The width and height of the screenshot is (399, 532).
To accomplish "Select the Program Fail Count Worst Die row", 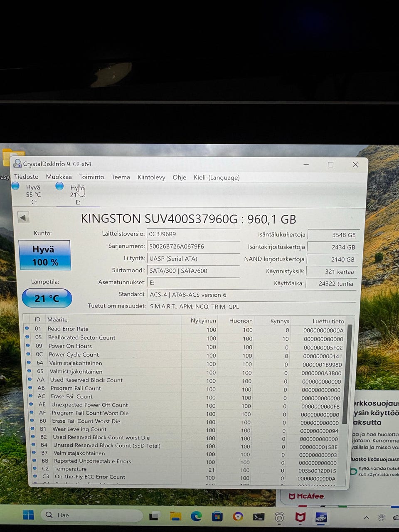I will tap(185, 413).
